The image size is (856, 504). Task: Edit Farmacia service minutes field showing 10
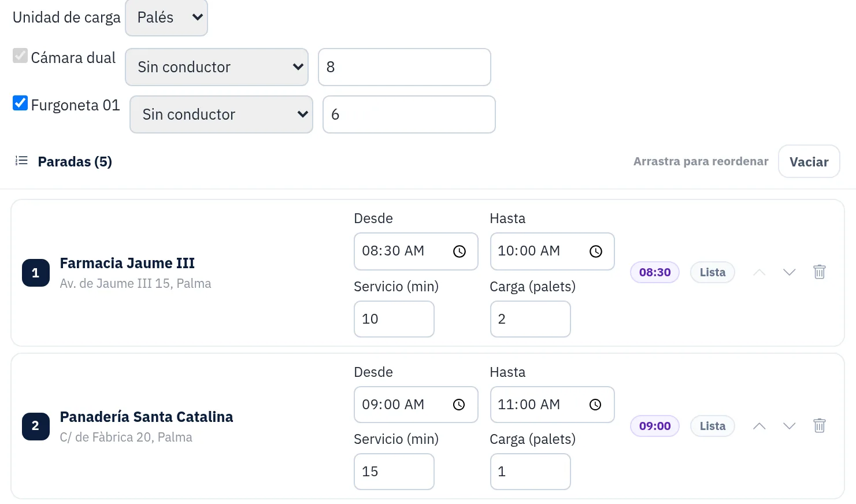tap(394, 319)
